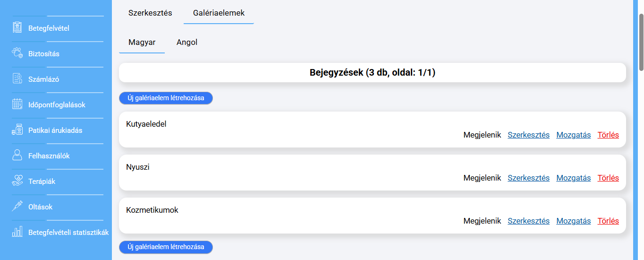644x260 pixels.
Task: Click the Patikai árukiadás medicine icon
Action: (x=17, y=130)
